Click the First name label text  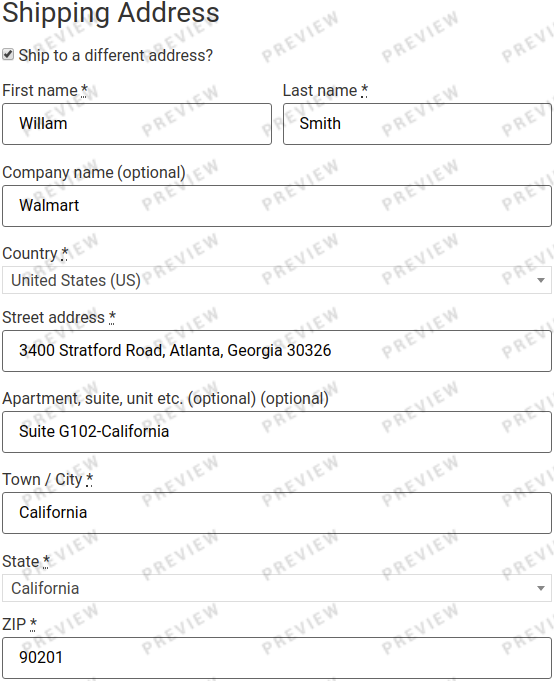point(40,90)
